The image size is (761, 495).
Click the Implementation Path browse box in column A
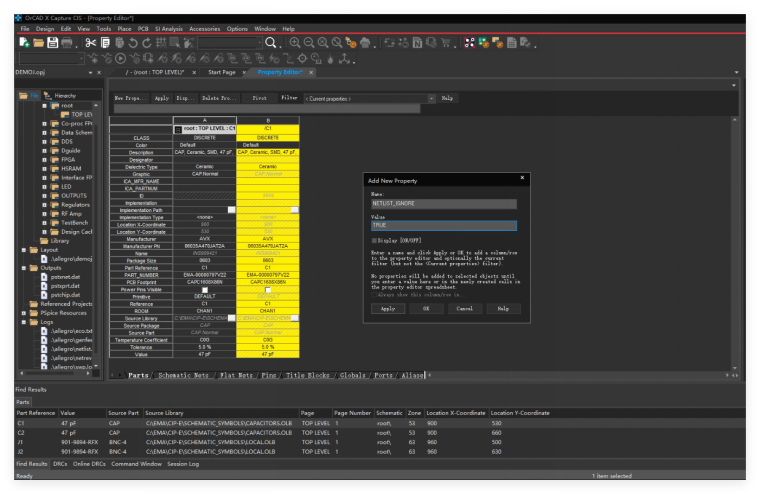coord(232,210)
